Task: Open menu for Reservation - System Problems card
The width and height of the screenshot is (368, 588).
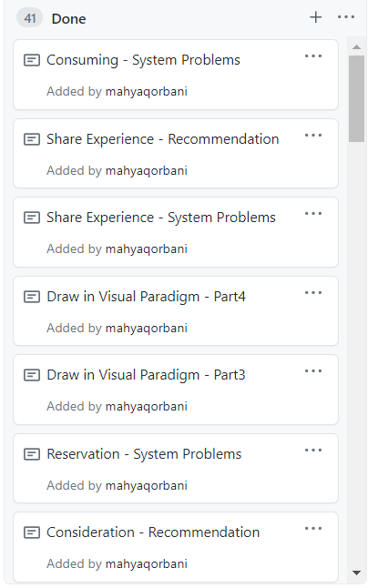Action: (313, 451)
